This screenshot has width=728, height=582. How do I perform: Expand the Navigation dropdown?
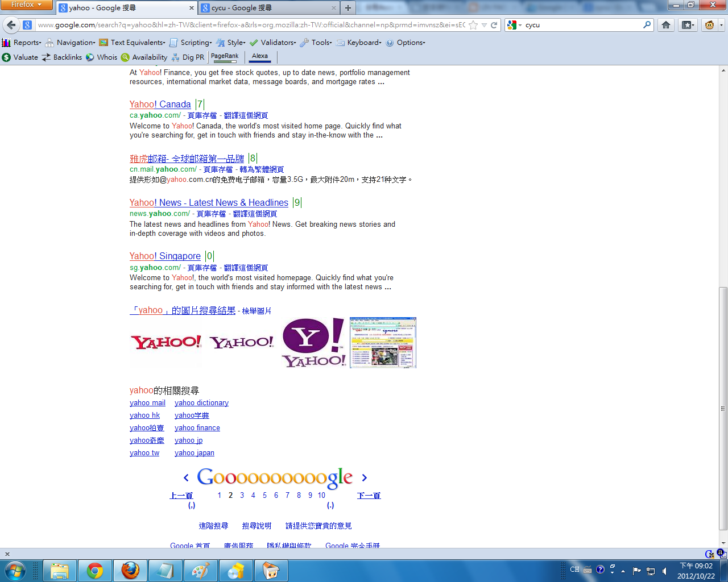coord(70,43)
